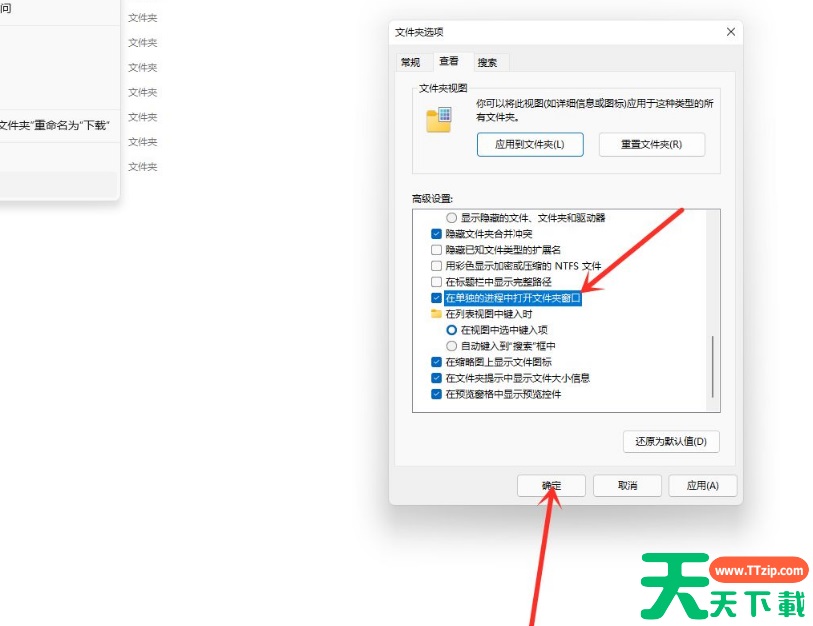Check 用彩色显示加密或压缩的 NTFS 文件
The width and height of the screenshot is (813, 626).
click(x=436, y=266)
